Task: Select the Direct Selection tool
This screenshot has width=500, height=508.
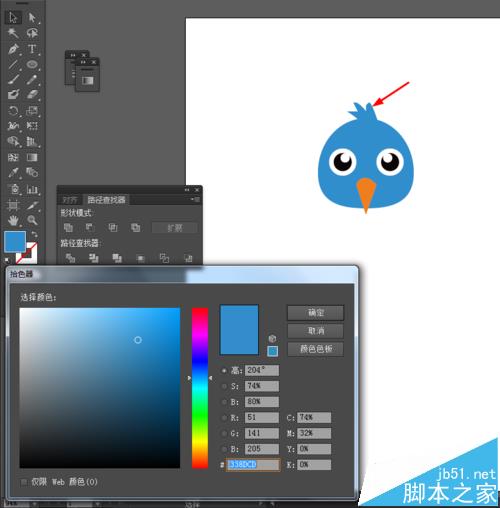Action: pyautogui.click(x=32, y=17)
